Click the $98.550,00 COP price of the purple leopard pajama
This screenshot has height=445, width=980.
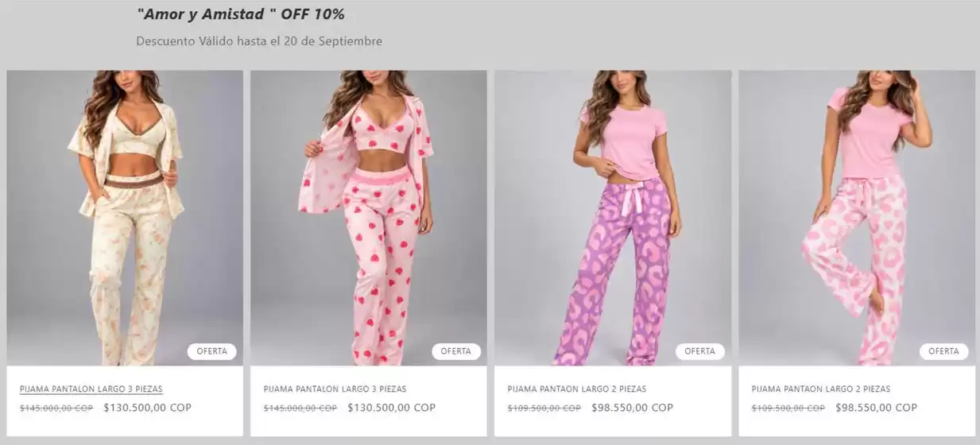(x=633, y=408)
